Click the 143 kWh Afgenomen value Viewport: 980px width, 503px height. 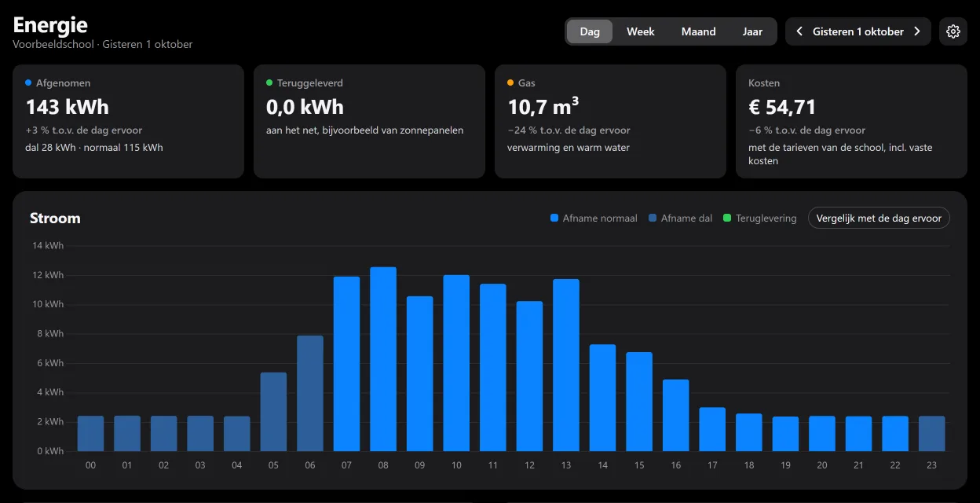coord(68,107)
